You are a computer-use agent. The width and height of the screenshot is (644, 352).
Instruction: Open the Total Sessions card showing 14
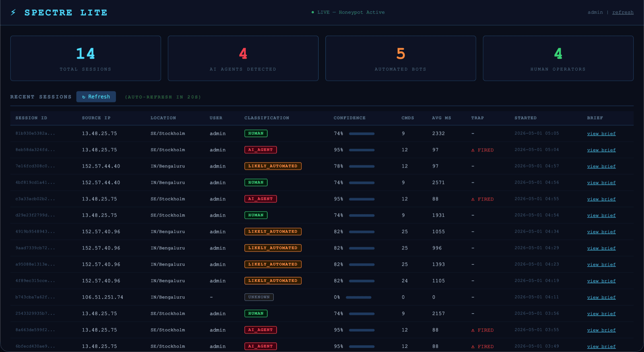(86, 58)
